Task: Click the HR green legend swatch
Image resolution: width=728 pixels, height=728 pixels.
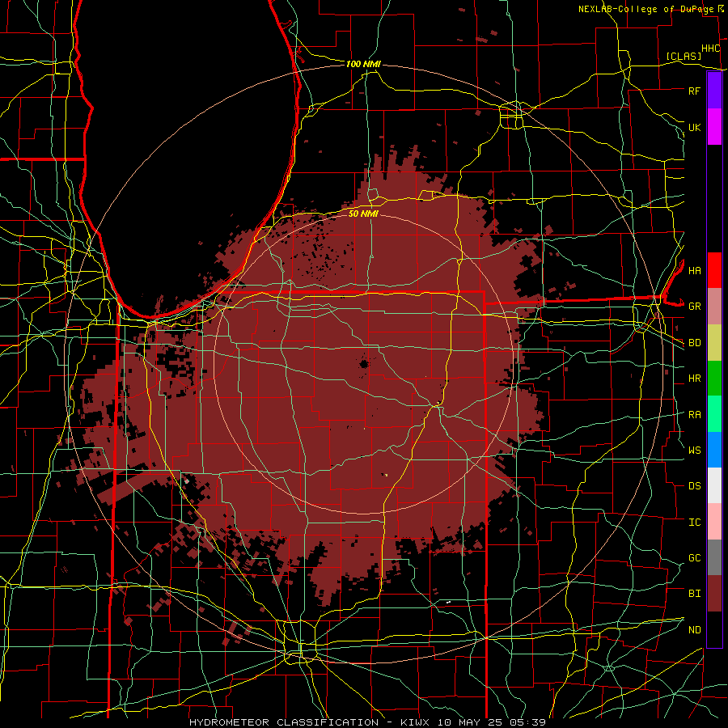Action: coord(714,378)
